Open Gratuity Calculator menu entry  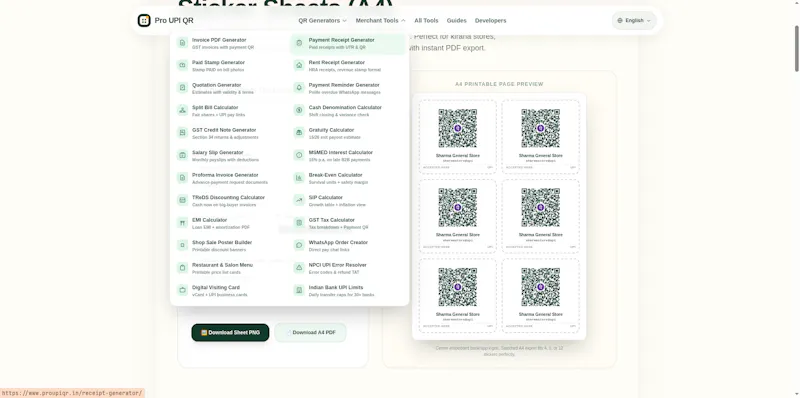pos(348,133)
